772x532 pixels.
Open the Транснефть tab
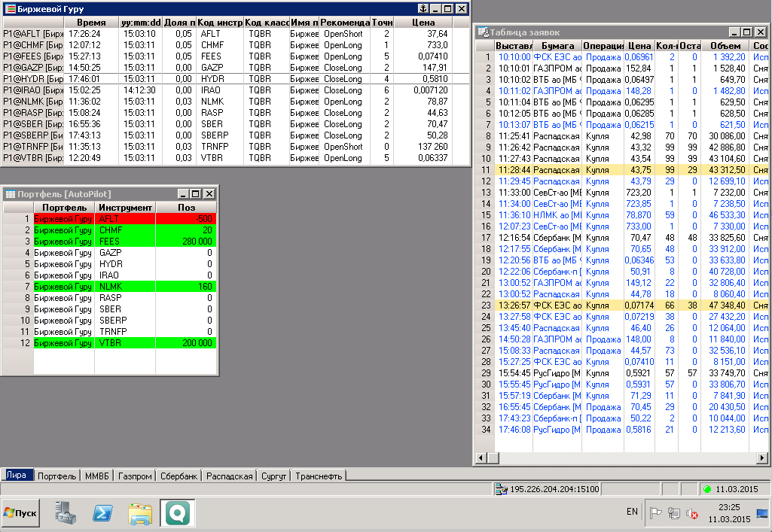tap(319, 476)
